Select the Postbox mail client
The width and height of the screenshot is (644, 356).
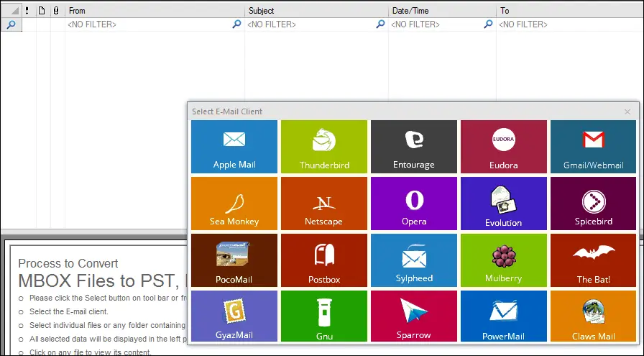pos(324,260)
